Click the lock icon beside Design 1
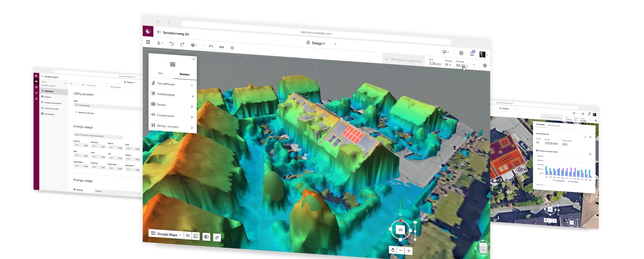644x259 pixels. coord(308,43)
